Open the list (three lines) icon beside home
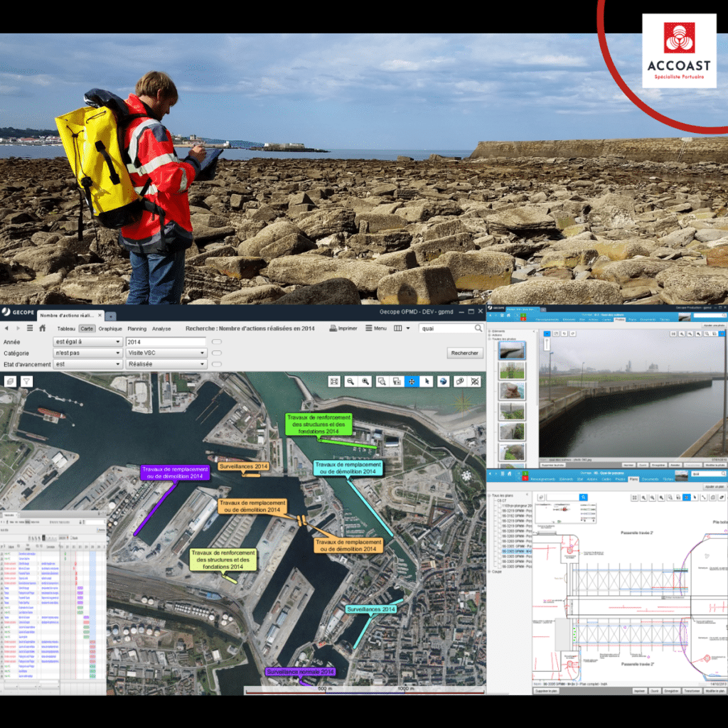The height and width of the screenshot is (728, 728). point(30,328)
